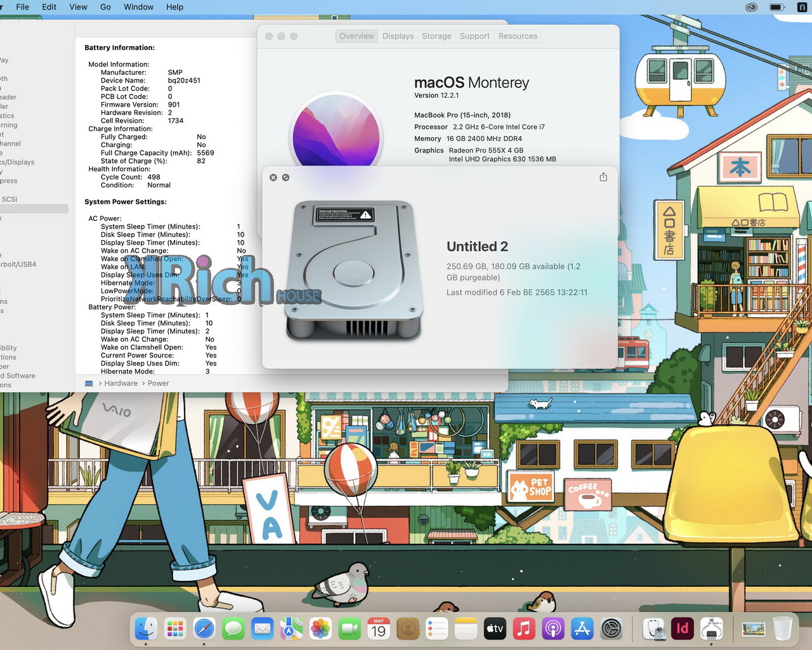Open the Go menu
Viewport: 812px width, 650px height.
(x=105, y=7)
